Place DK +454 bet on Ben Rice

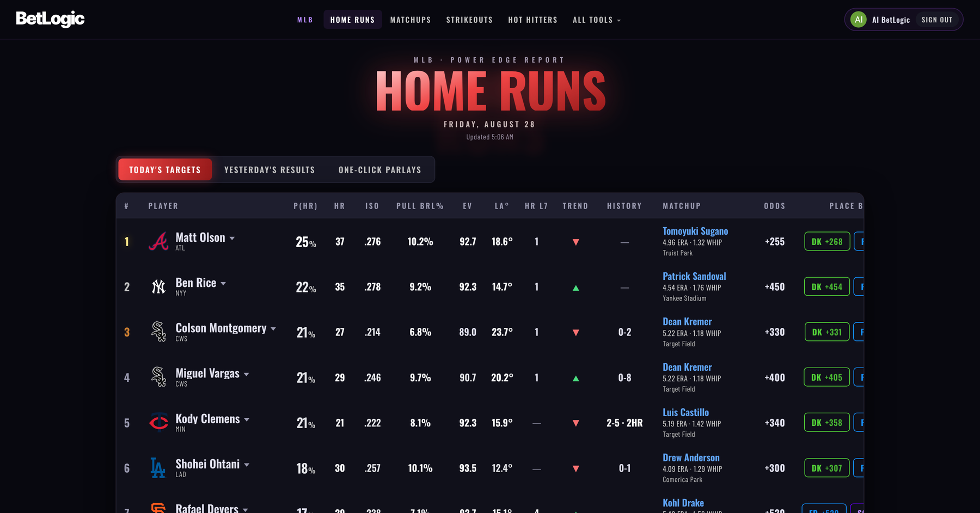(827, 286)
